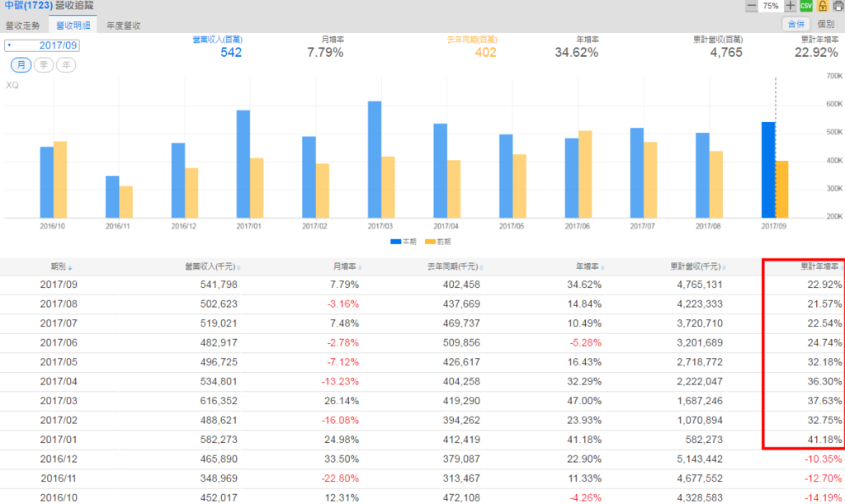Click cumulative revenue cell 1,070,894
The height and width of the screenshot is (504, 845).
tap(700, 421)
